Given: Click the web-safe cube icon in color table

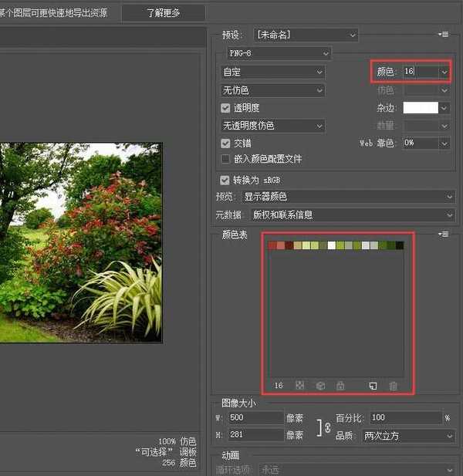Looking at the screenshot, I should pyautogui.click(x=320, y=385).
